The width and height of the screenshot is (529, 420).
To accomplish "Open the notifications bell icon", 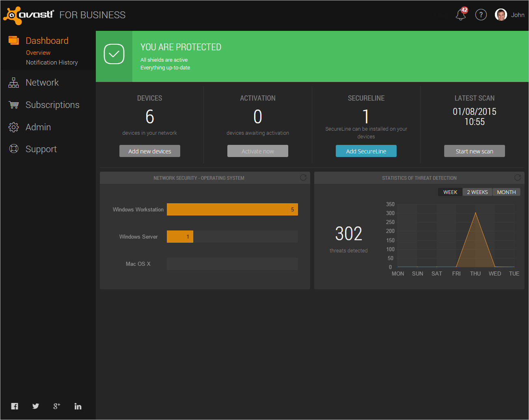I will [461, 15].
